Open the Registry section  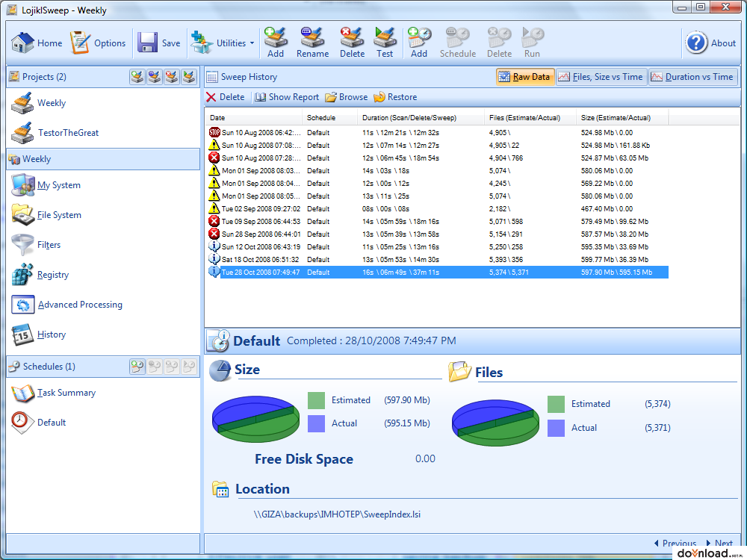40,275
